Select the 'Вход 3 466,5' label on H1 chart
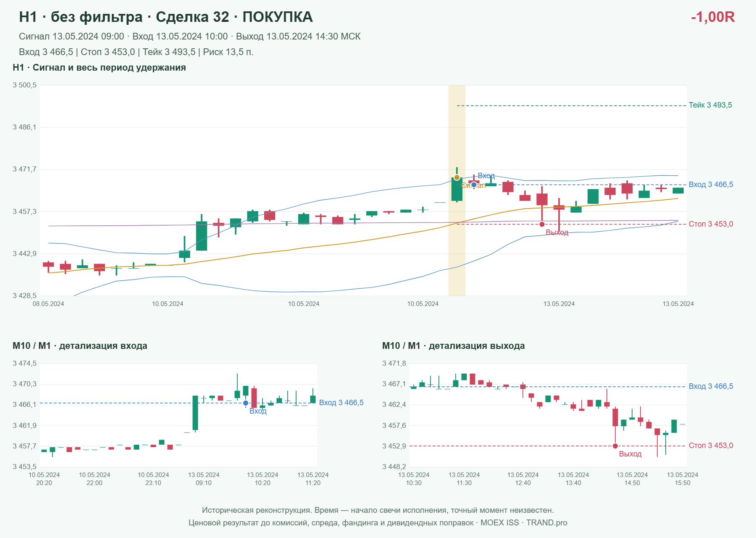 [x=711, y=185]
